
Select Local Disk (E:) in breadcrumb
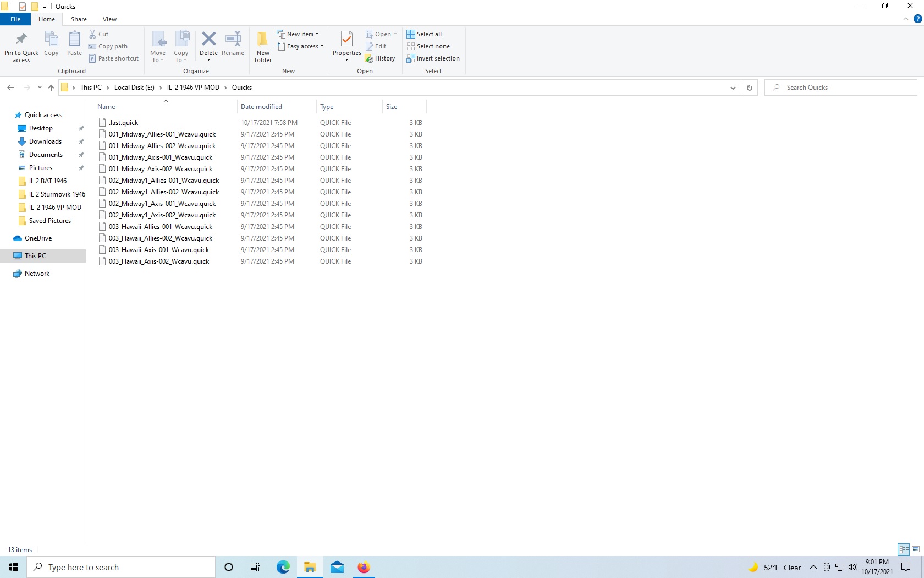134,88
